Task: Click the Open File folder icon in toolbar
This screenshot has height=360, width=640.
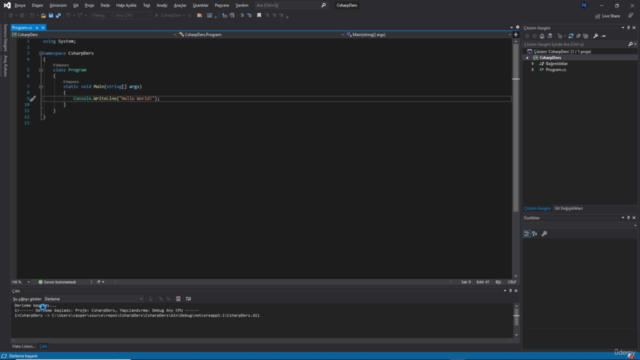Action: 43,16
